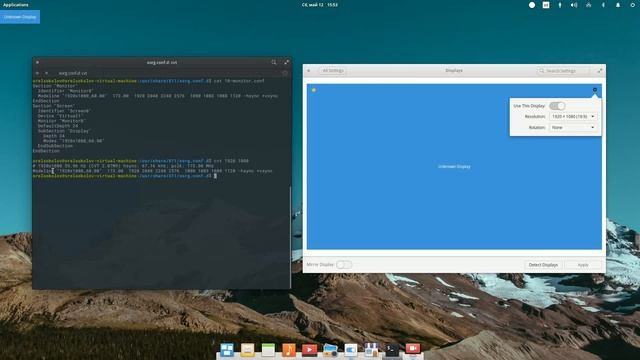Click the Search Settings field

pyautogui.click(x=563, y=71)
